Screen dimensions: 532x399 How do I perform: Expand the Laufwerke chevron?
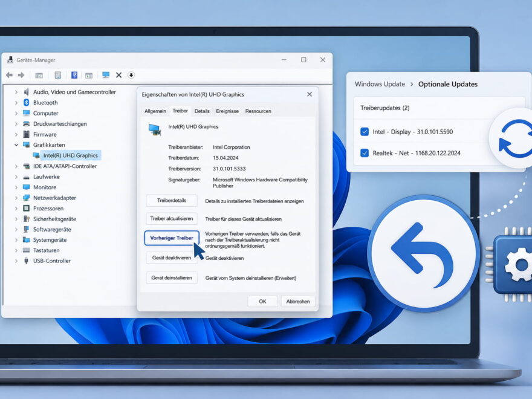pyautogui.click(x=16, y=177)
